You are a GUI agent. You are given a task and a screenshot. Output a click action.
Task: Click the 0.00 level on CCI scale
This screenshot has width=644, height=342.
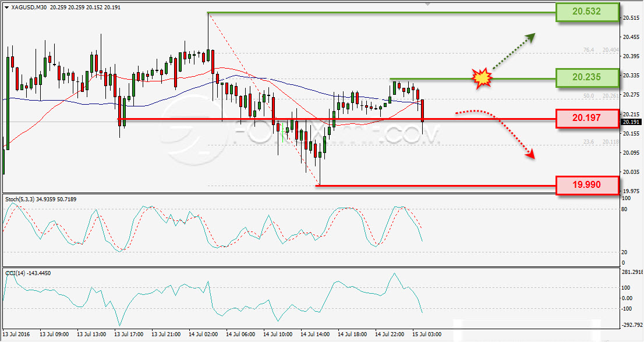tap(627, 298)
